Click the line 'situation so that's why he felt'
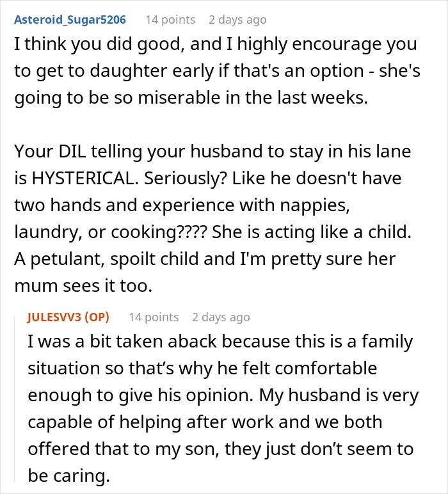Screen dimensions: 448x494 202,369
